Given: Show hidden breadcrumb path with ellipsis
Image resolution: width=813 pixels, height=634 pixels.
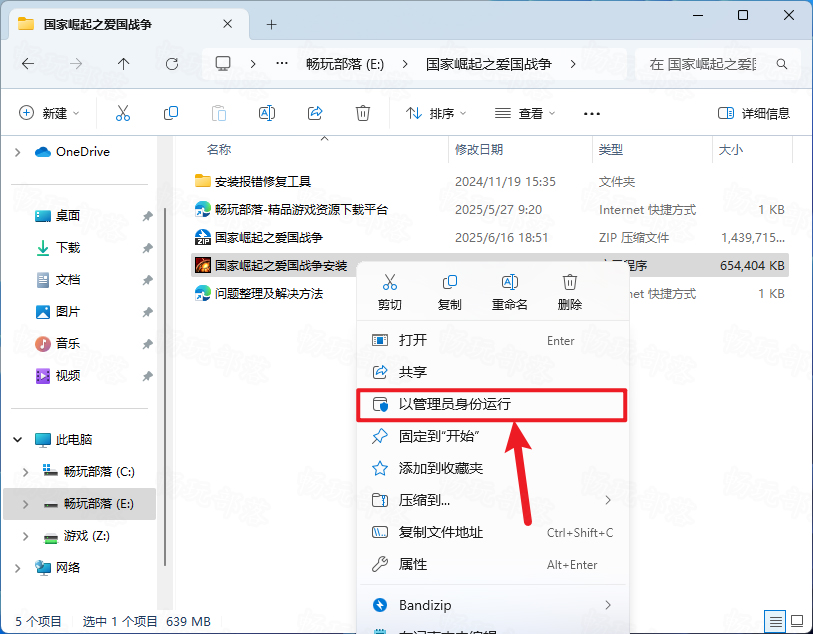Looking at the screenshot, I should pyautogui.click(x=282, y=64).
